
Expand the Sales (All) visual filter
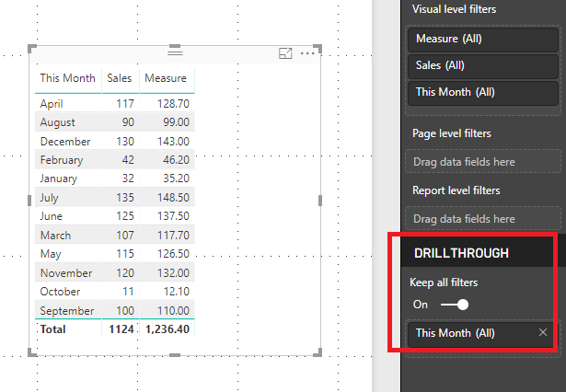click(483, 65)
